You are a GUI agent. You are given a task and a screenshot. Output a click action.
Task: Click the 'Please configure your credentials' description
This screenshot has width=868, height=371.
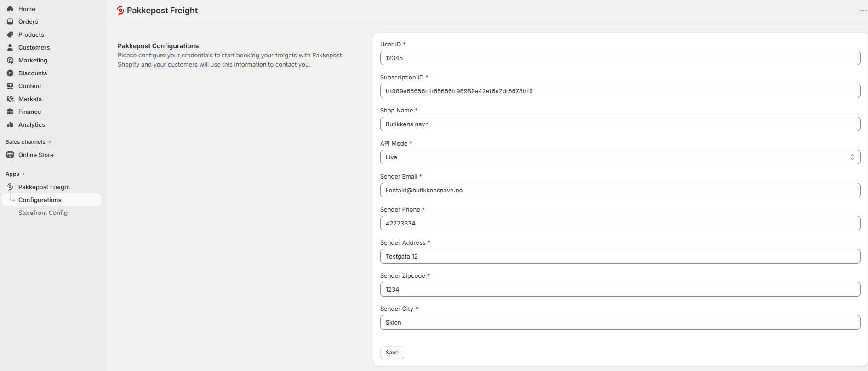(x=230, y=60)
